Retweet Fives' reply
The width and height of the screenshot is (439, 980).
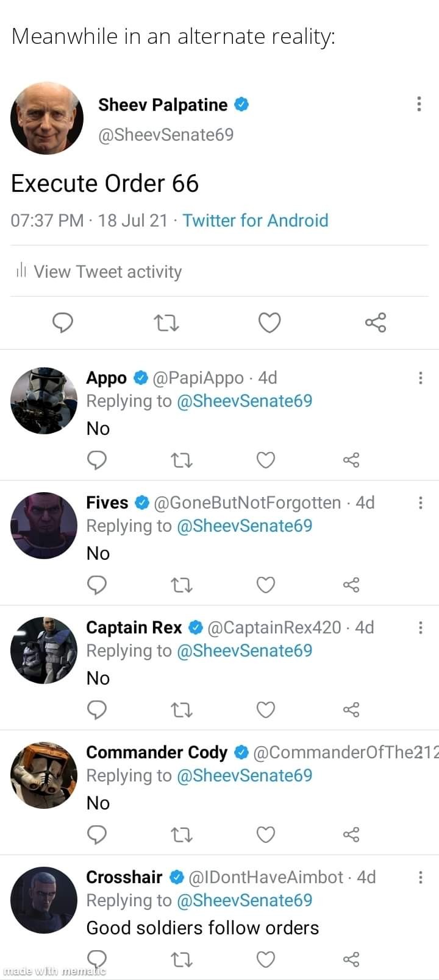point(181,585)
